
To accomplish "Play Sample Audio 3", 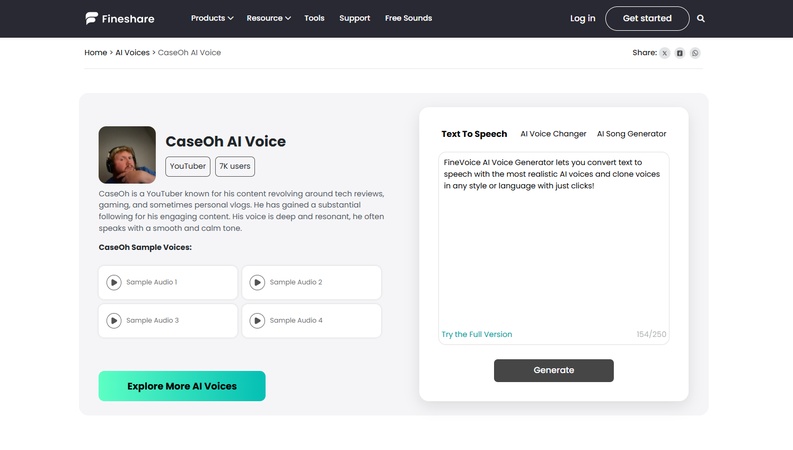I will coord(114,321).
